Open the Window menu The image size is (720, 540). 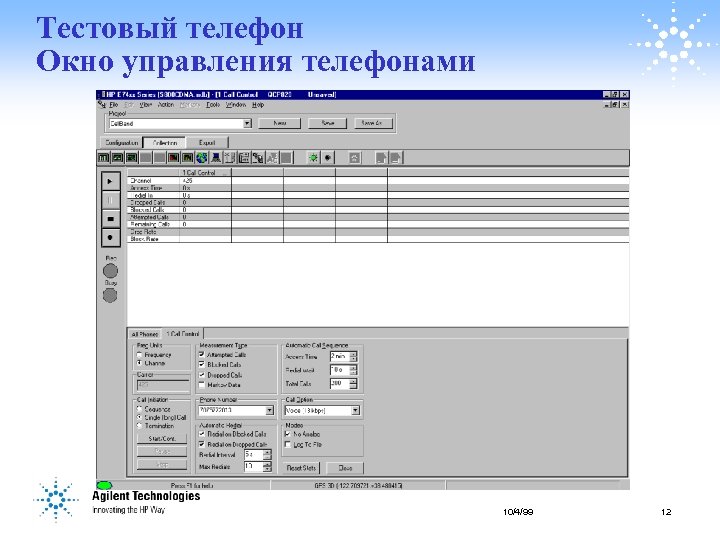click(236, 105)
